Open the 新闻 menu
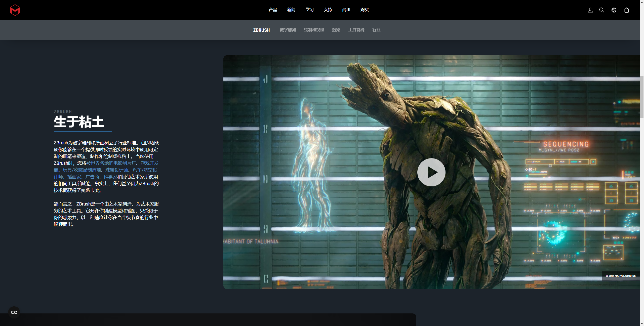Screen dimensions: 644x326 [291, 10]
